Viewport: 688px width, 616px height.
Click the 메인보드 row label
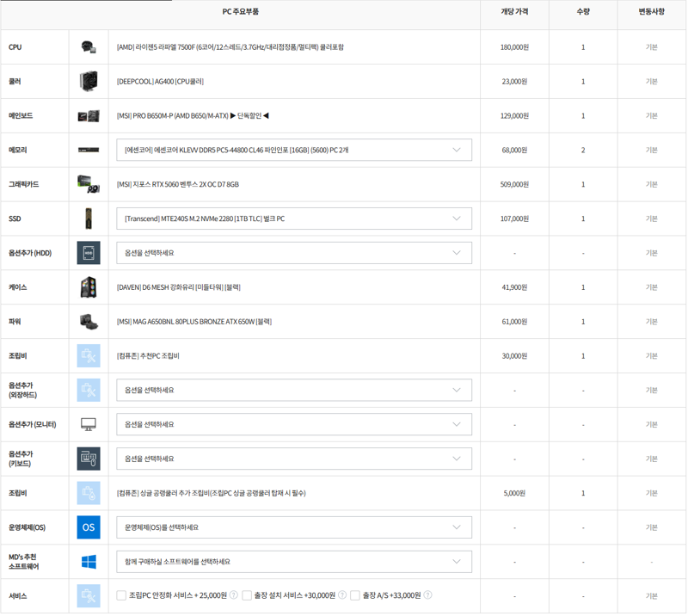point(21,116)
